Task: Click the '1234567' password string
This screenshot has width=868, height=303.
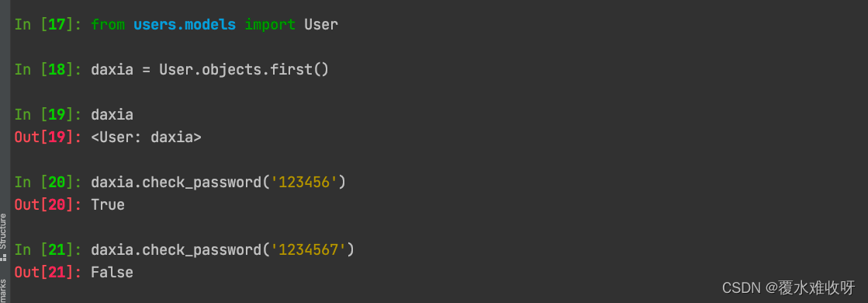Action: [x=309, y=250]
